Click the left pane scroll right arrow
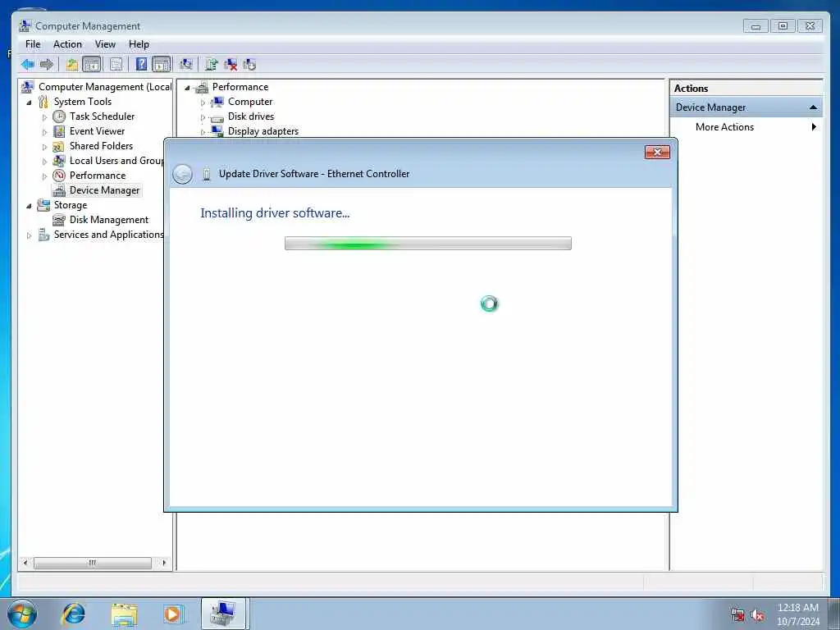840x630 pixels. (164, 563)
